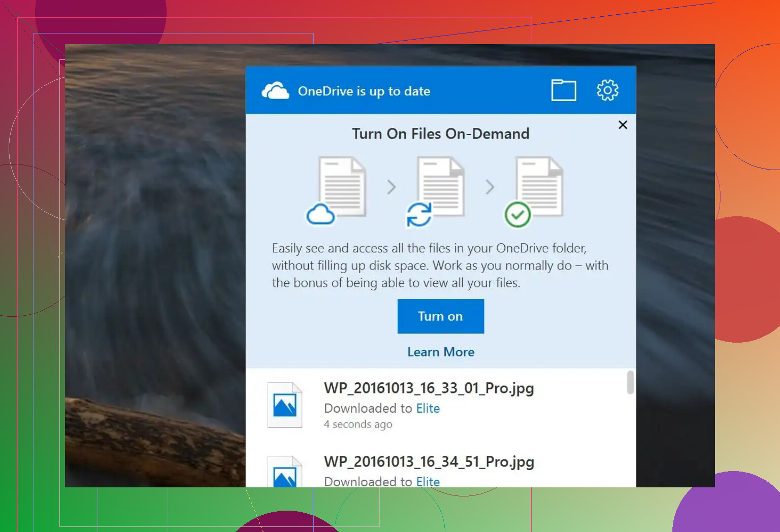The image size is (780, 532).
Task: Click the Turn on button
Action: tap(441, 316)
